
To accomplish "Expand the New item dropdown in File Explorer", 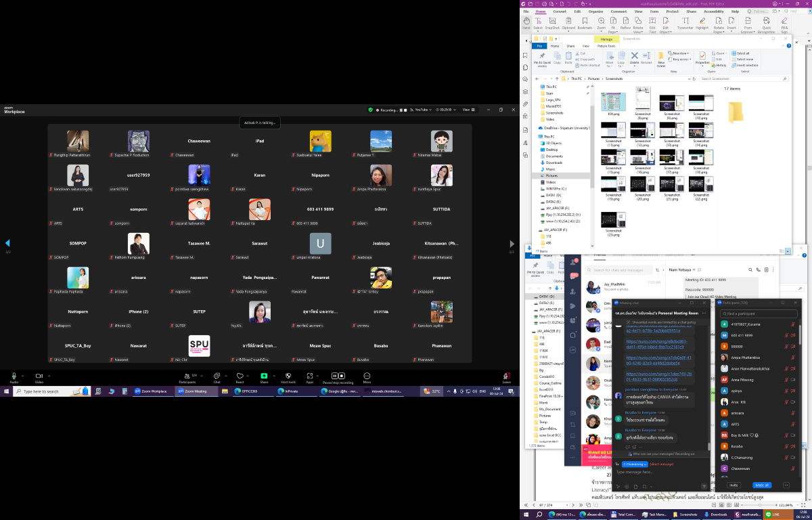I will tap(679, 53).
